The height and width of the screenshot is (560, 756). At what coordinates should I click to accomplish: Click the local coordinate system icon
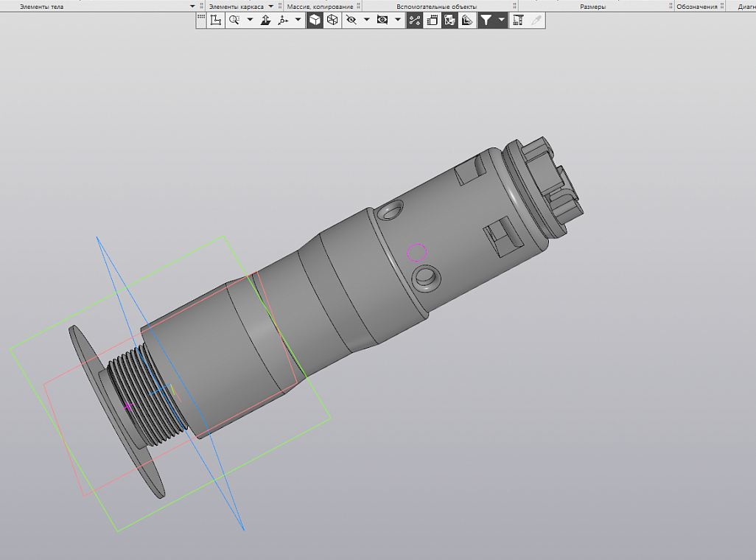216,21
